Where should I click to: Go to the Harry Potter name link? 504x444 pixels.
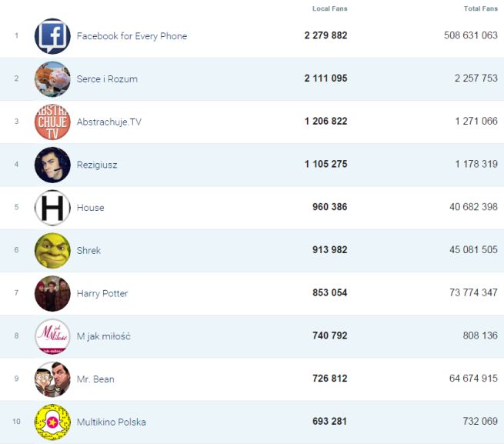pyautogui.click(x=102, y=293)
